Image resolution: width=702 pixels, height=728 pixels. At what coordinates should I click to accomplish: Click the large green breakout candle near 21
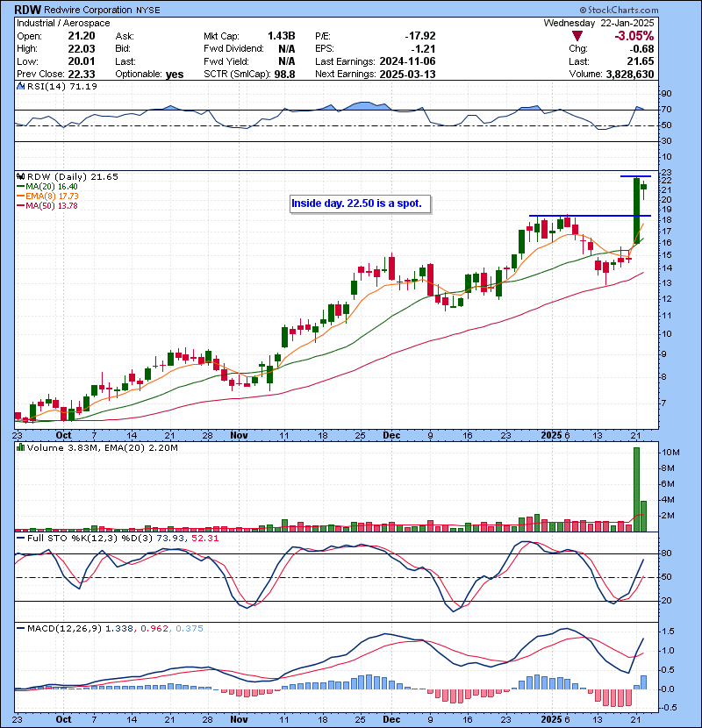[636, 211]
